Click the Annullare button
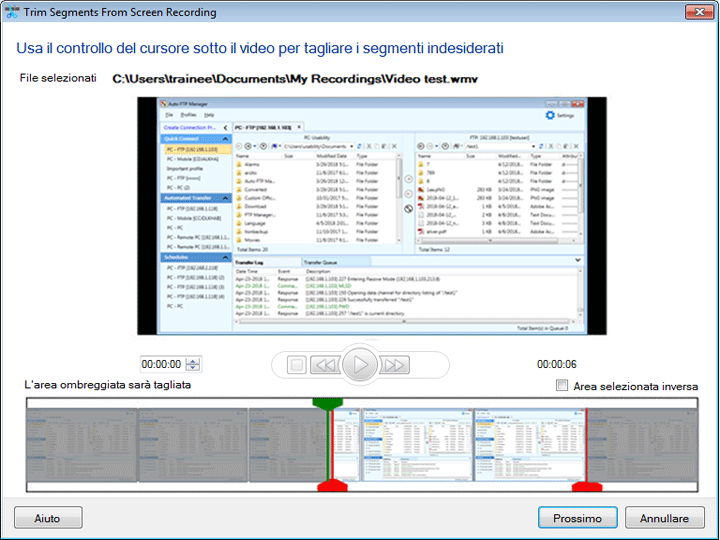720x540 pixels. pyautogui.click(x=664, y=518)
